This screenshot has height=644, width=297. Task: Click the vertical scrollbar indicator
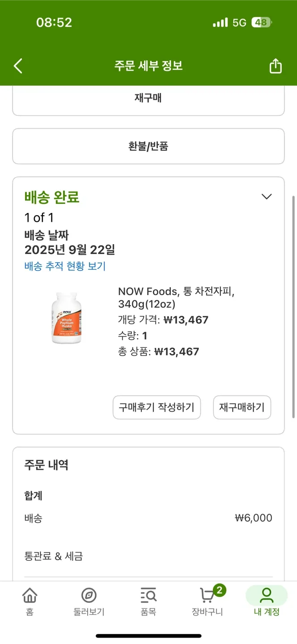coord(293,306)
